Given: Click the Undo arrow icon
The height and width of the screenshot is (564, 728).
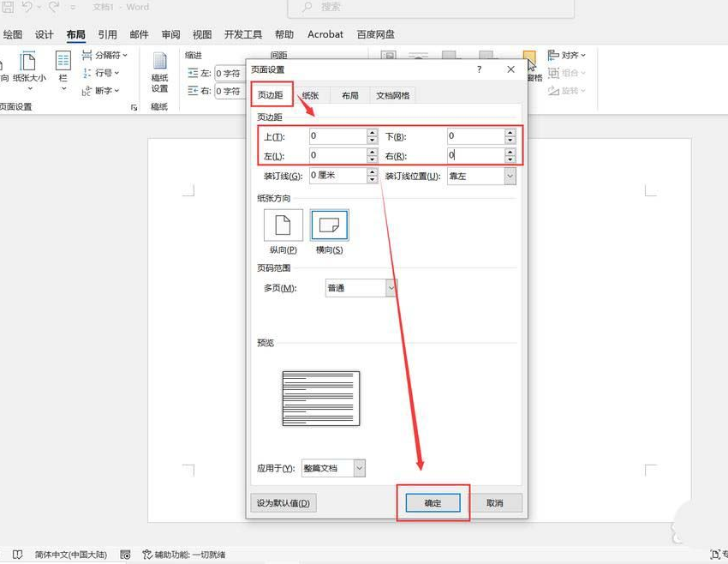Looking at the screenshot, I should tap(28, 7).
